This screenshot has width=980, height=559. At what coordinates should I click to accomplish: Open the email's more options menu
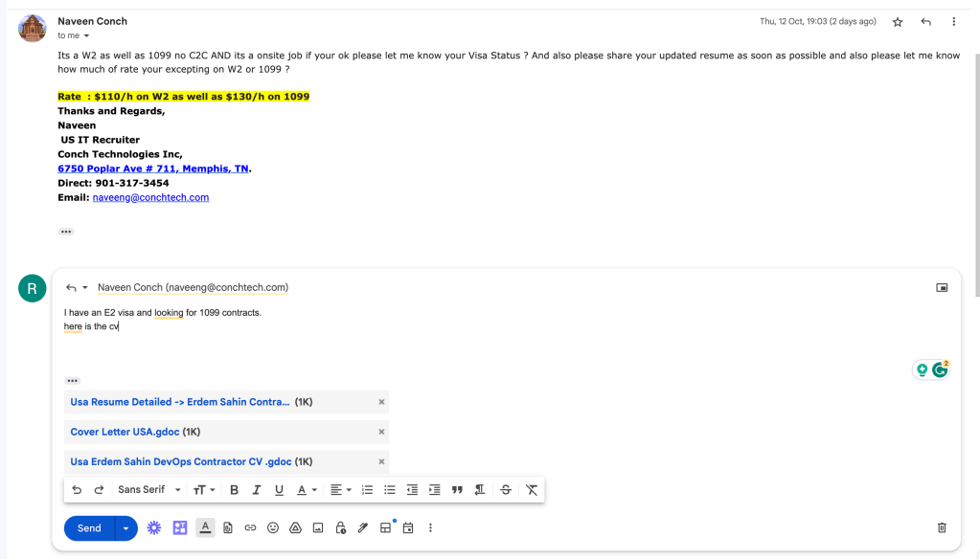tap(954, 22)
